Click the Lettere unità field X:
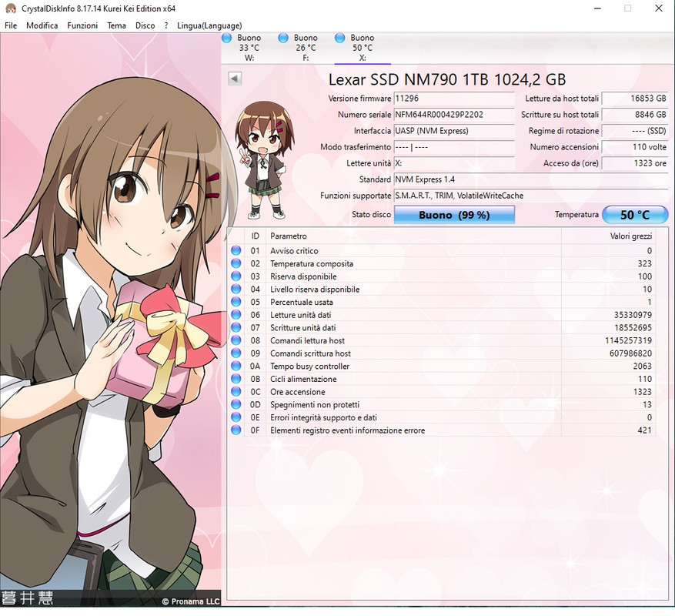Screen dimensions: 675x616 point(454,163)
